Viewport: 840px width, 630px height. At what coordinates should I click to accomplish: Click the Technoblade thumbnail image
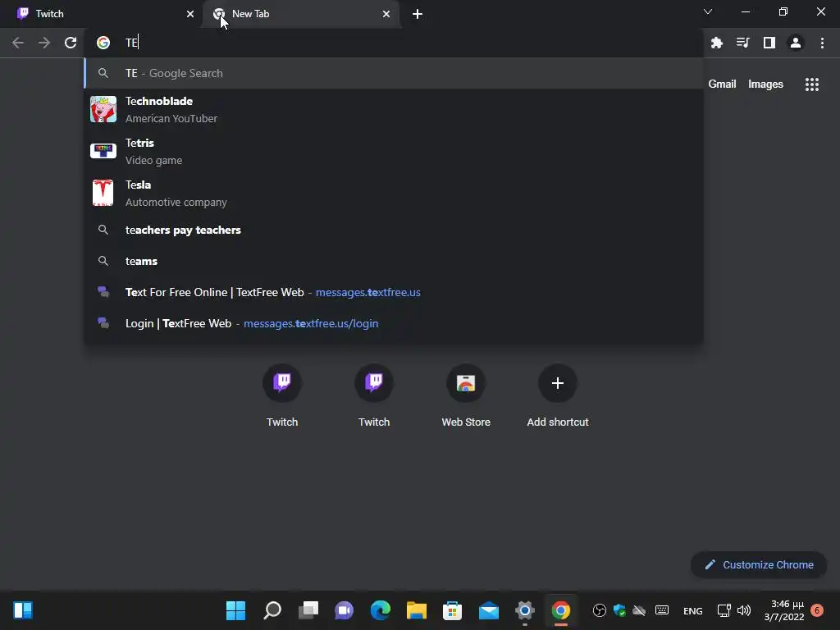103,109
